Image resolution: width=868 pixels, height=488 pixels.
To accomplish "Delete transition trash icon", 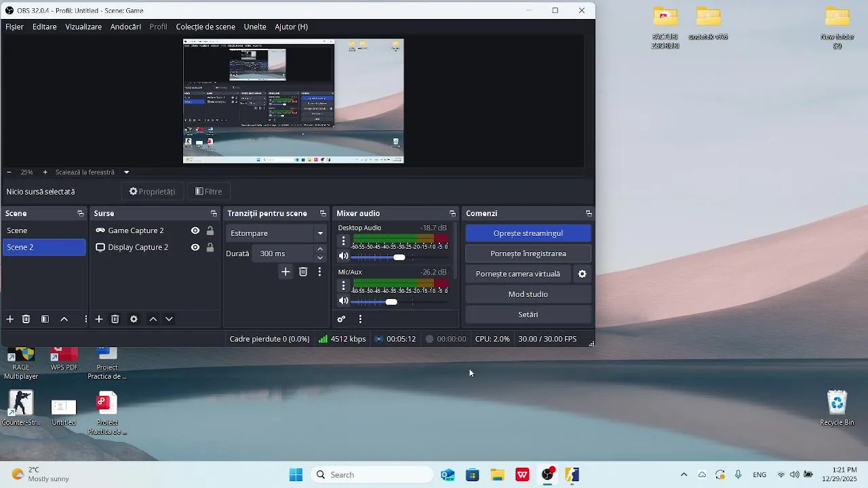I will click(x=303, y=272).
